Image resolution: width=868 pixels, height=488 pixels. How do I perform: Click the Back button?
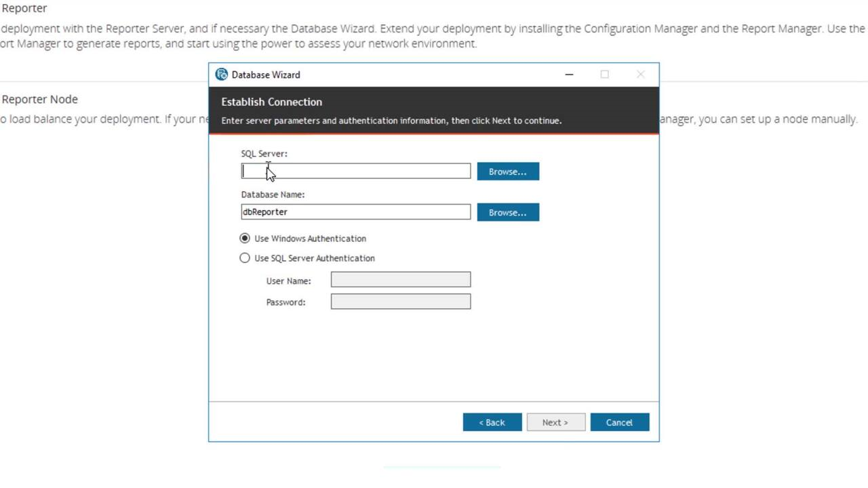tap(492, 422)
